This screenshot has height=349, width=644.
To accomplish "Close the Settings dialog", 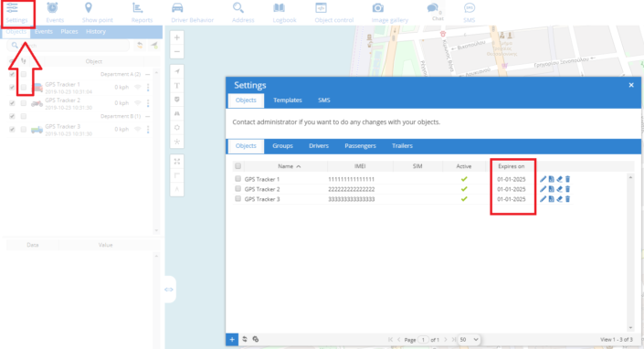I will [631, 85].
